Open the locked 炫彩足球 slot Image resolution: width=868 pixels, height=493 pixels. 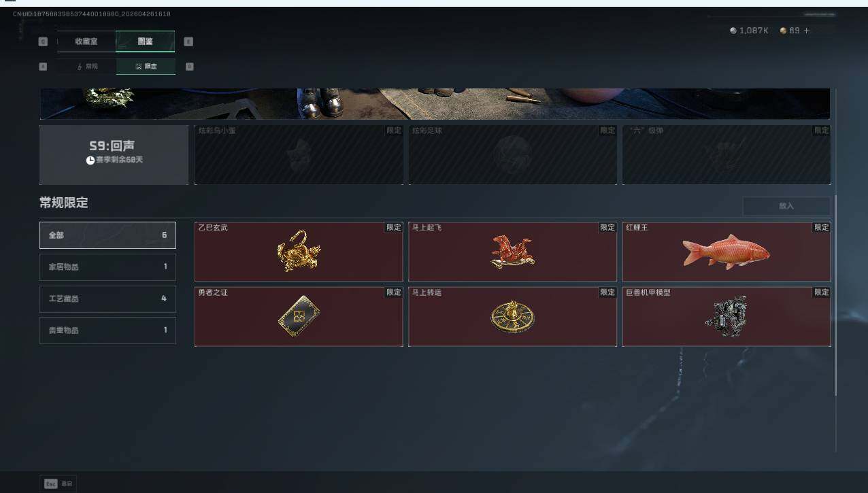pos(512,155)
